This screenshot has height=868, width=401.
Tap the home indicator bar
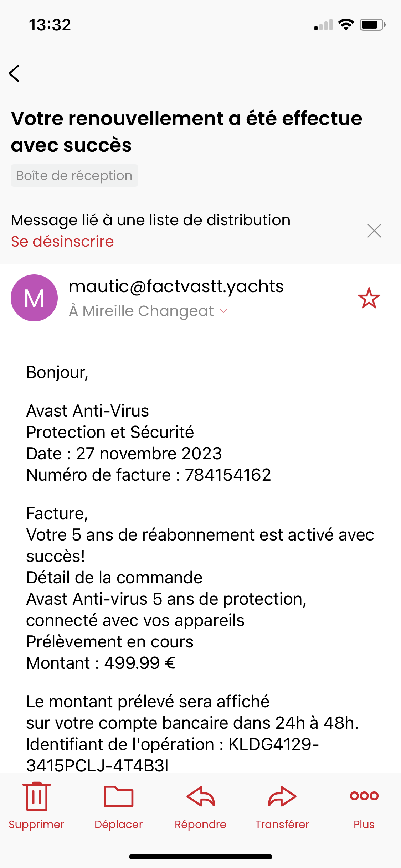[201, 857]
